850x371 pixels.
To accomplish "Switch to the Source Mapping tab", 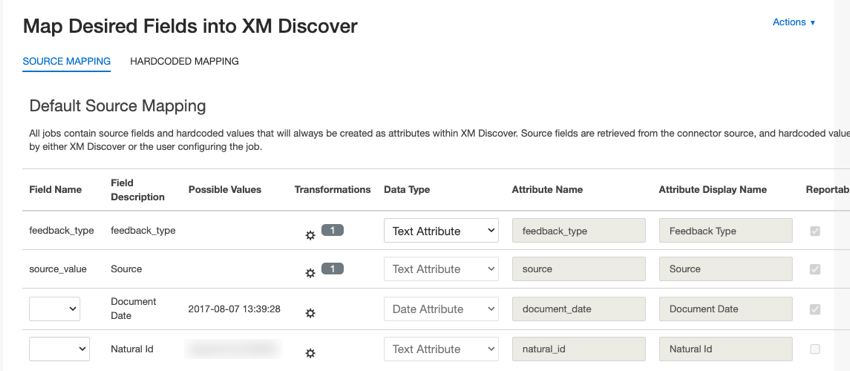I will tap(67, 61).
